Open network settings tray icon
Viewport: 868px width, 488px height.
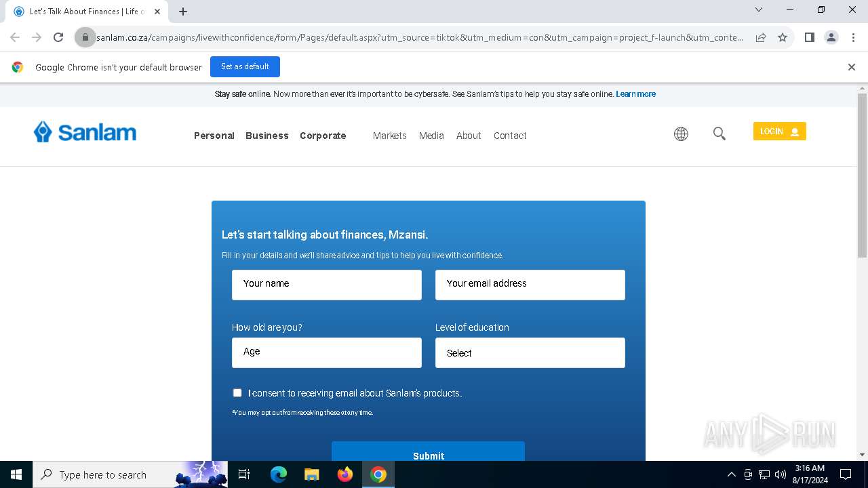764,474
